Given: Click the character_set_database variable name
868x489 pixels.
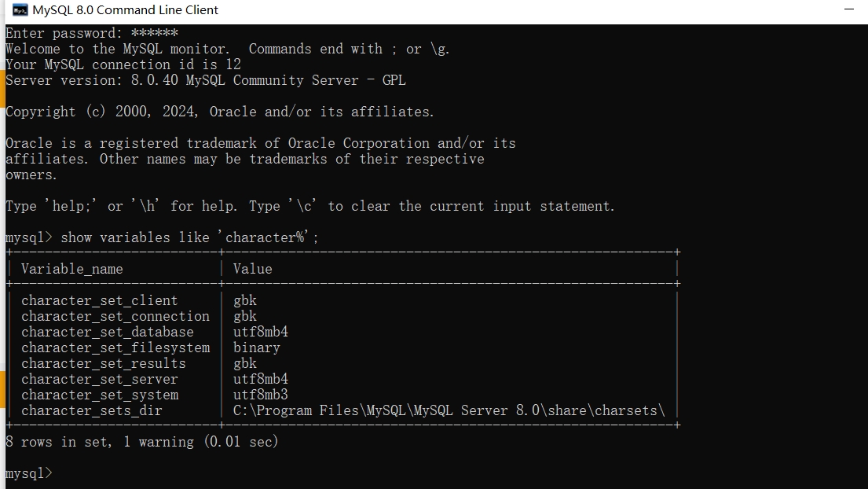Looking at the screenshot, I should (x=108, y=332).
